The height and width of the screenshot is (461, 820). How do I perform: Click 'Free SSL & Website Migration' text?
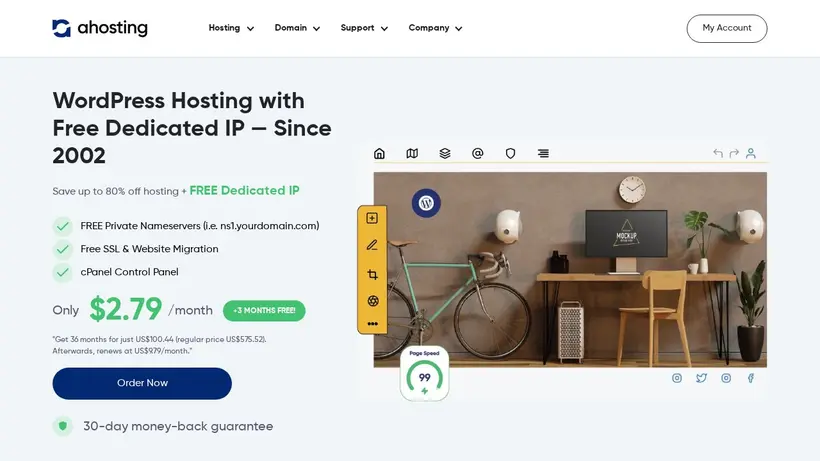[149, 249]
